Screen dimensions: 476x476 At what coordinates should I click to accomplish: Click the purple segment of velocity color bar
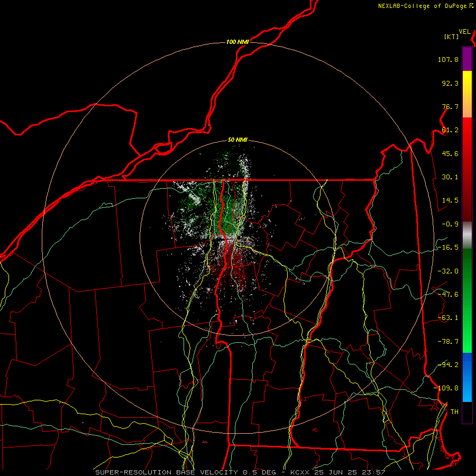467,59
